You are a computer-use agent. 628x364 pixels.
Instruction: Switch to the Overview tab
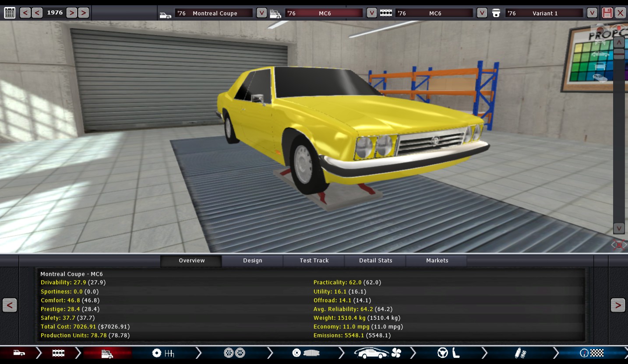(191, 261)
